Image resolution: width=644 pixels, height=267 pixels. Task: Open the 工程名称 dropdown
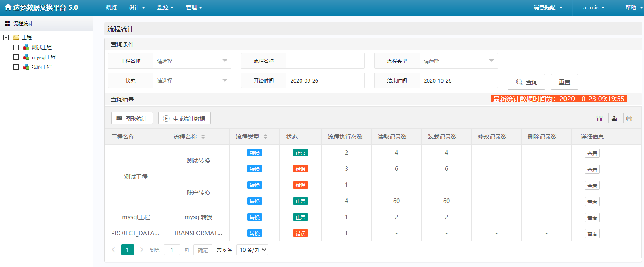click(x=192, y=61)
